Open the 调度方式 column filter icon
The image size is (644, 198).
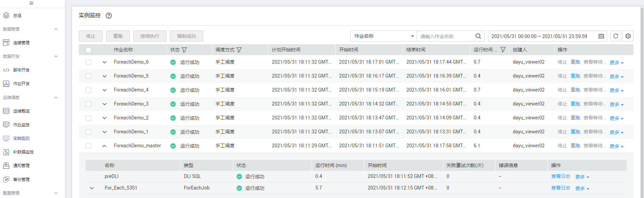(x=239, y=50)
